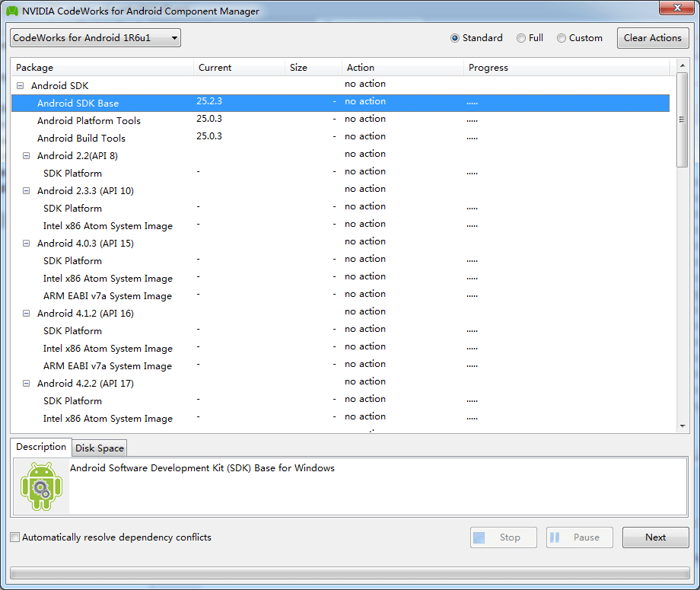Click the SDK Base for Windows description text
The height and width of the screenshot is (590, 700).
tap(202, 468)
